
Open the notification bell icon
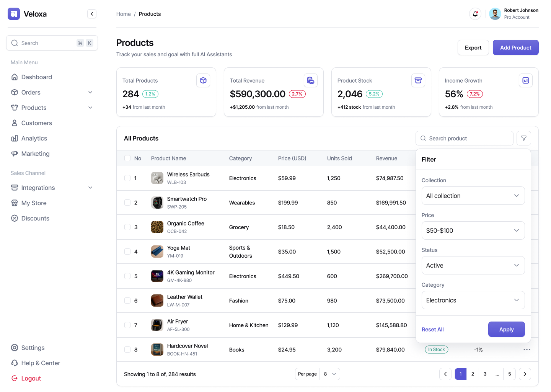475,13
